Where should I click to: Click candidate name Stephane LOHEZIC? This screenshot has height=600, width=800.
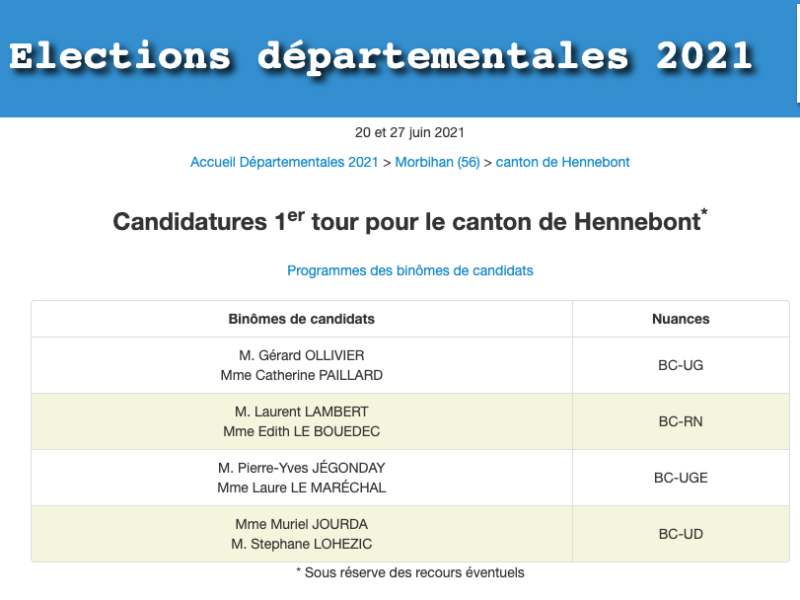pos(301,543)
